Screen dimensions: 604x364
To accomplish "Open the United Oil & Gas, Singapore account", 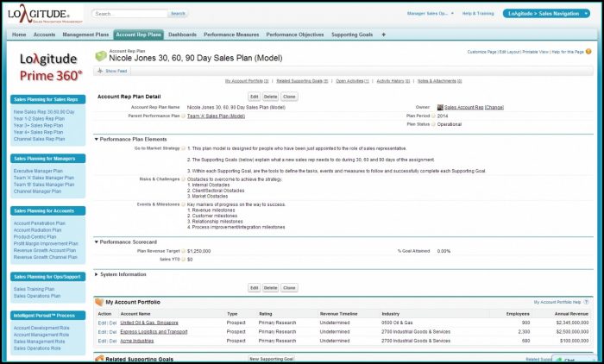I will click(149, 323).
